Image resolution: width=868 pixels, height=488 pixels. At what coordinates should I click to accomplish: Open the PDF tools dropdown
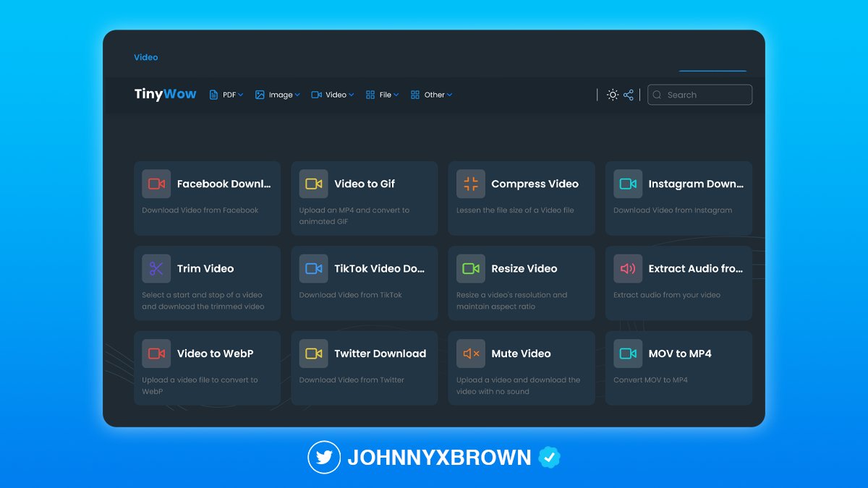[226, 95]
